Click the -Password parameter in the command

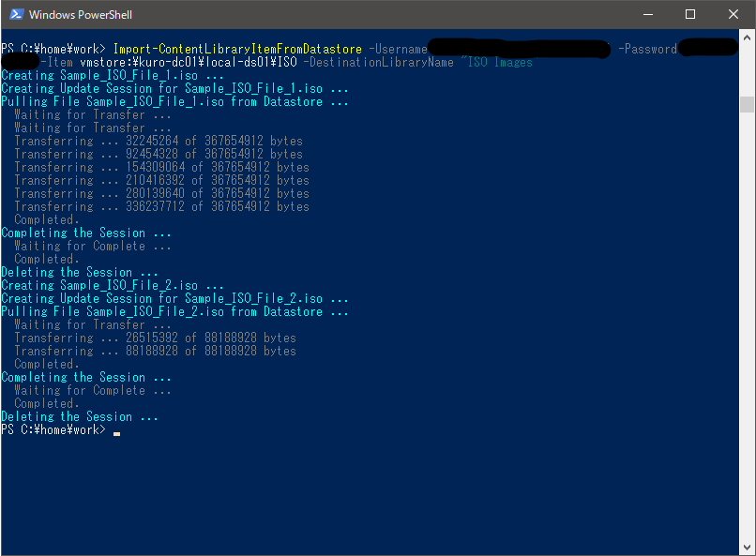click(x=648, y=49)
